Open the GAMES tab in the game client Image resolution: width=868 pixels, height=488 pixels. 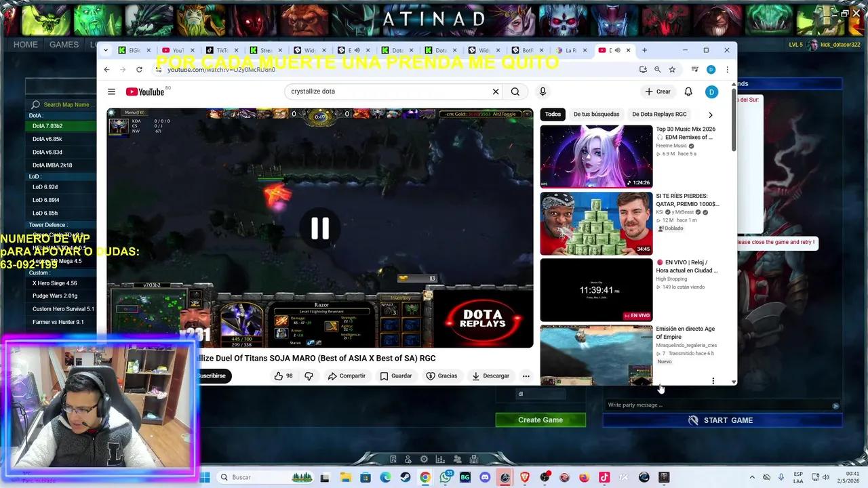(x=64, y=45)
